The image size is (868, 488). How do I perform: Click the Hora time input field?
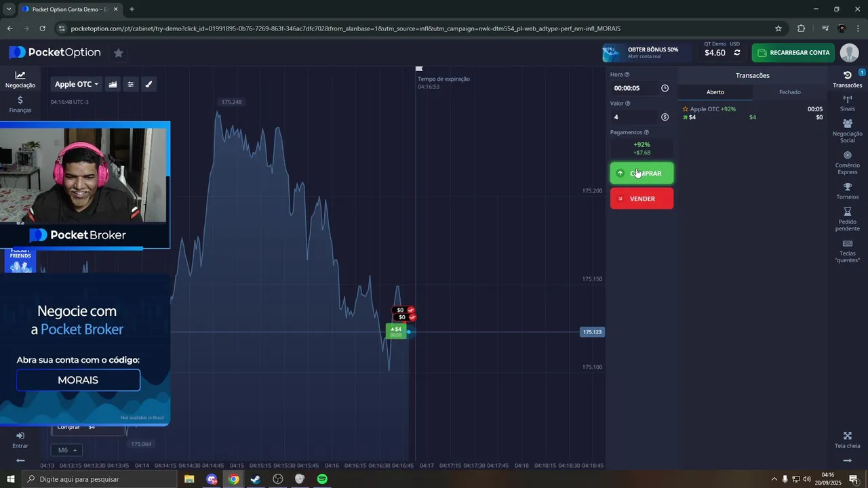click(x=635, y=88)
